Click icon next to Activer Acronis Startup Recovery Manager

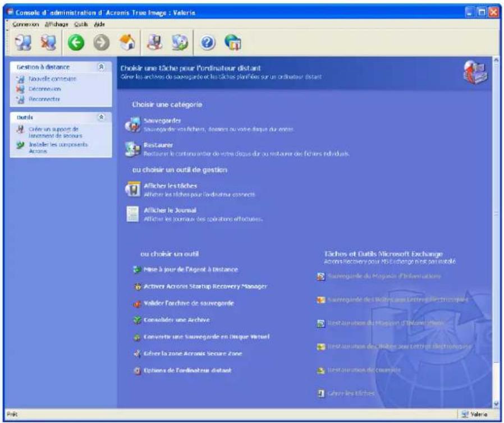(138, 287)
